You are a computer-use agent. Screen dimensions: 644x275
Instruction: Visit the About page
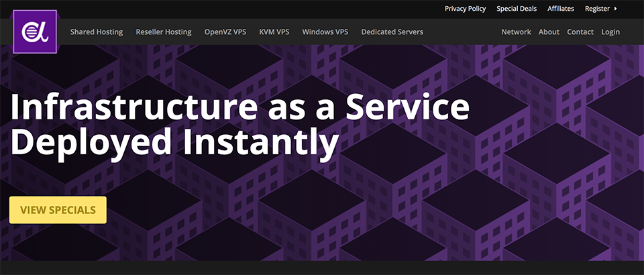coord(549,32)
